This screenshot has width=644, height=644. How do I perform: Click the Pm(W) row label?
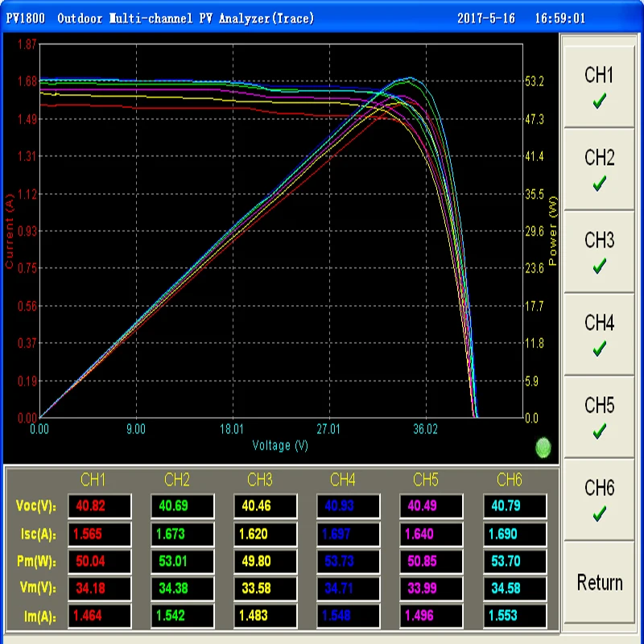click(35, 561)
